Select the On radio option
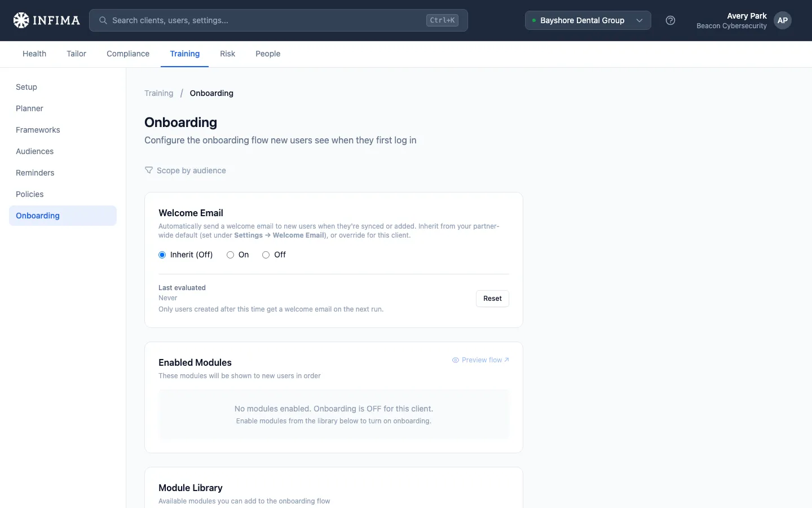This screenshot has height=508, width=812. point(230,255)
